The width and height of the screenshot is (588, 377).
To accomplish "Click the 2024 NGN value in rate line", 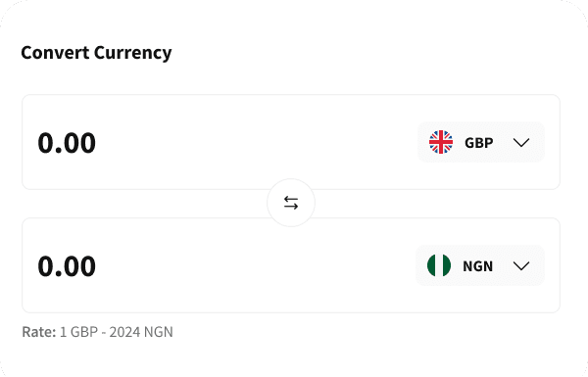I will 141,332.
